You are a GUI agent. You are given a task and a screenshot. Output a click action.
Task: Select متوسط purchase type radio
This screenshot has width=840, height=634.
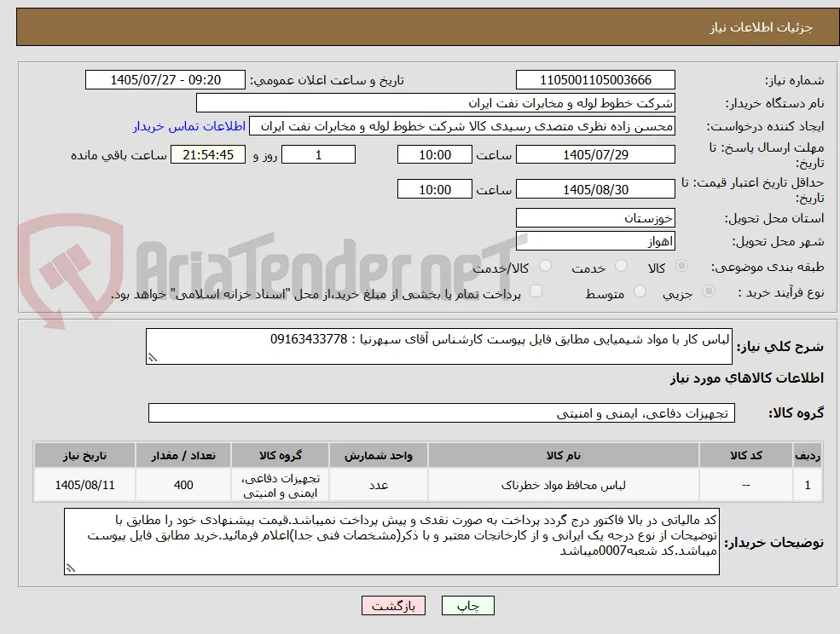[x=640, y=291]
